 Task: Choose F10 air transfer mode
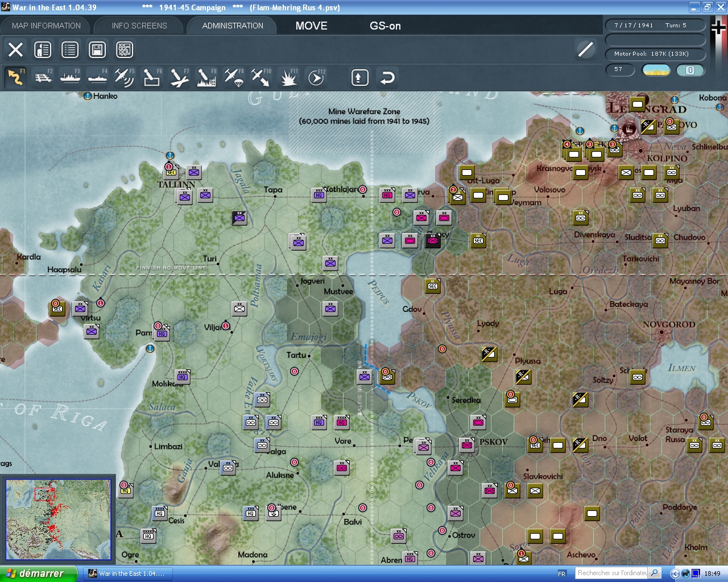tap(261, 77)
